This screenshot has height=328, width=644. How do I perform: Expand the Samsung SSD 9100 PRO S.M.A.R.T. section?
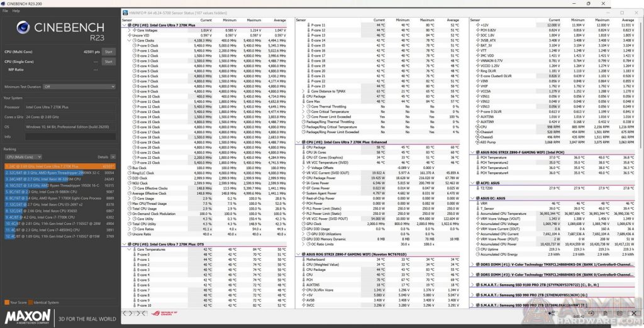(x=472, y=285)
